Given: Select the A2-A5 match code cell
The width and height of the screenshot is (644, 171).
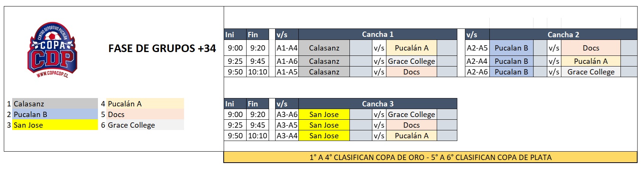Looking at the screenshot, I should [x=477, y=48].
